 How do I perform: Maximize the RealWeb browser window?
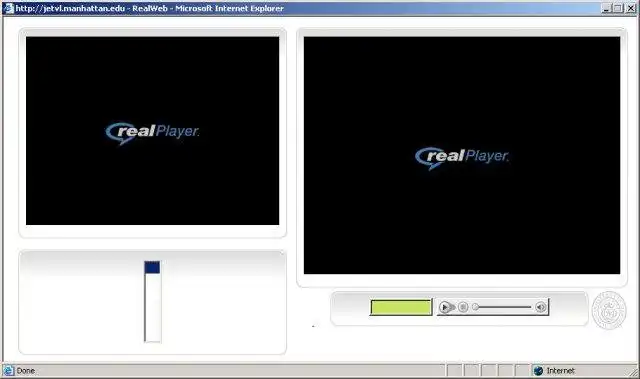point(618,8)
